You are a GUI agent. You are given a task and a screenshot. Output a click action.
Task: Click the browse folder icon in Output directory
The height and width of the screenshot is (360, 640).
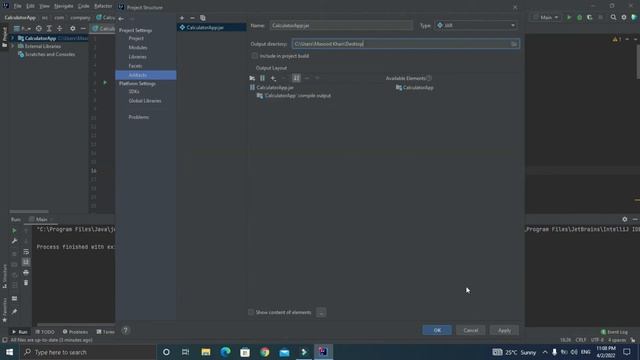(x=514, y=44)
